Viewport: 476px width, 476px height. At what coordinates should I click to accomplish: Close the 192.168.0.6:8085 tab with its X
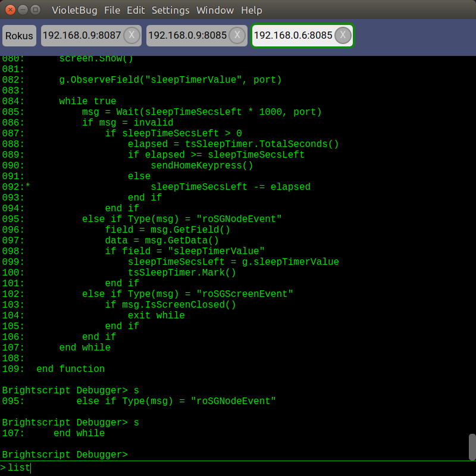point(343,35)
